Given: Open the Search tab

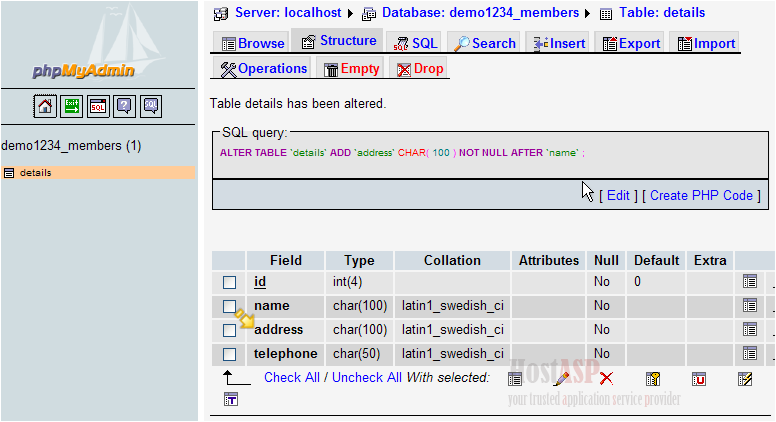Looking at the screenshot, I should [x=485, y=44].
